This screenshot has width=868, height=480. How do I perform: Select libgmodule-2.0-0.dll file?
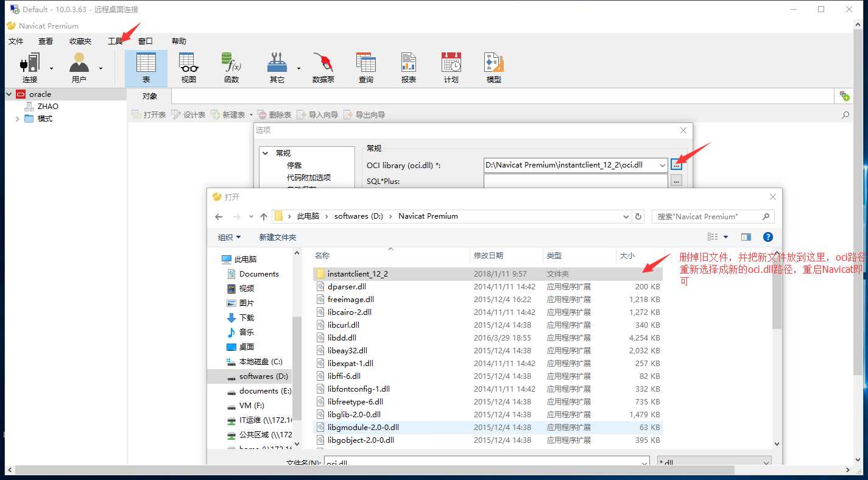tap(487, 427)
